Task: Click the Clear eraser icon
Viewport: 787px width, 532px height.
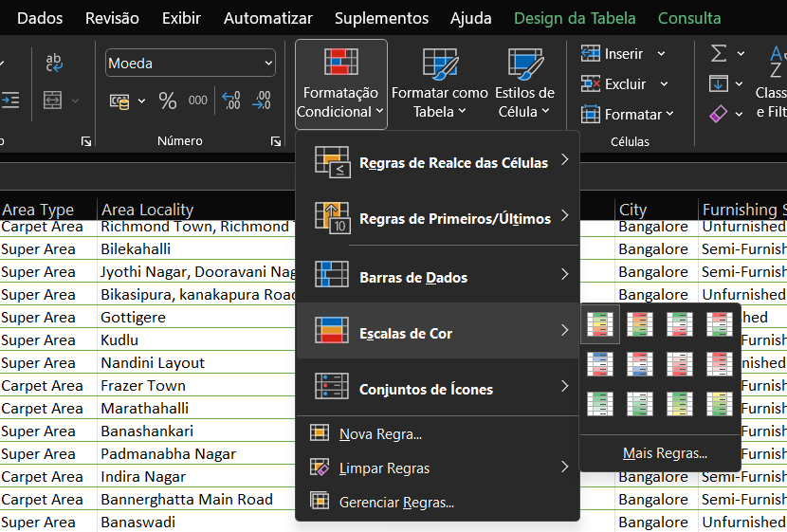Action: coord(718,114)
